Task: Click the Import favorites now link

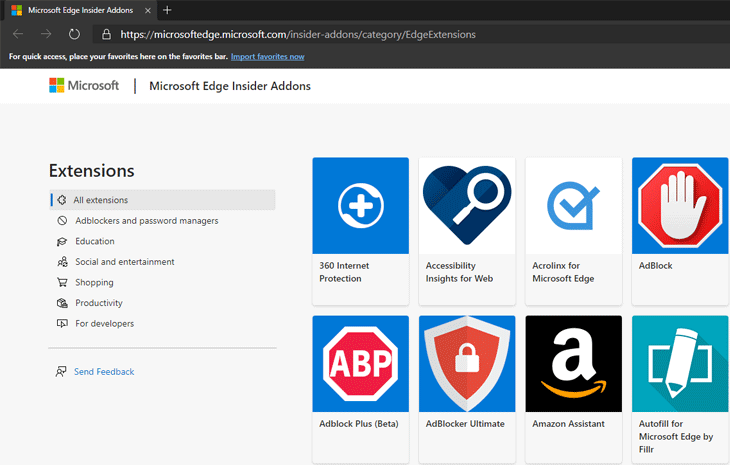Action: (x=268, y=57)
